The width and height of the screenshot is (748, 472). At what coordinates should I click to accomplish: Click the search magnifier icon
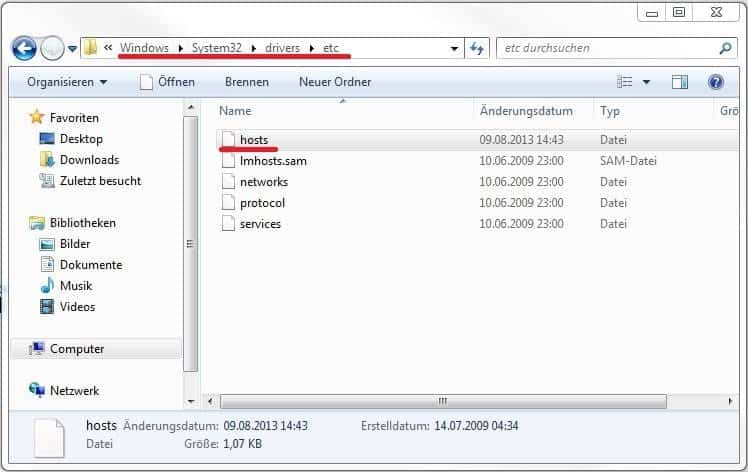[x=726, y=48]
